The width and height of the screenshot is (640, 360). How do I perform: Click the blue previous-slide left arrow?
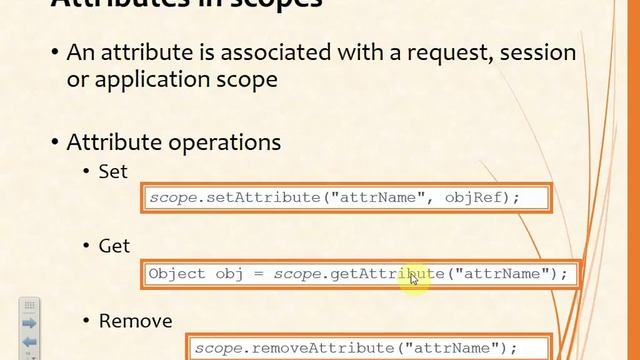point(29,342)
